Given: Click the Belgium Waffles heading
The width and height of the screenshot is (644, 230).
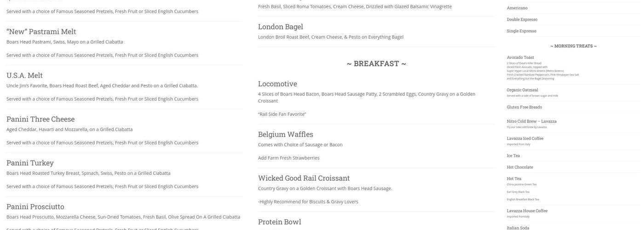Looking at the screenshot, I should click(286, 134).
